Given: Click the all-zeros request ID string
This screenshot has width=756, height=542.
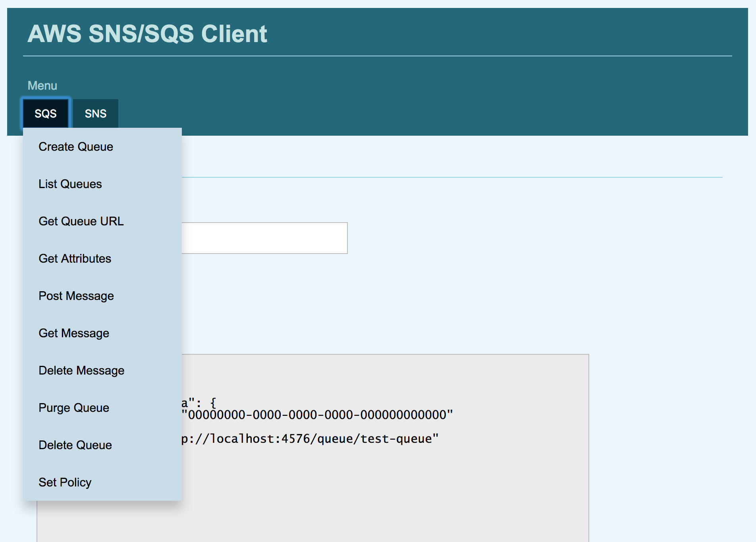Looking at the screenshot, I should pyautogui.click(x=317, y=415).
